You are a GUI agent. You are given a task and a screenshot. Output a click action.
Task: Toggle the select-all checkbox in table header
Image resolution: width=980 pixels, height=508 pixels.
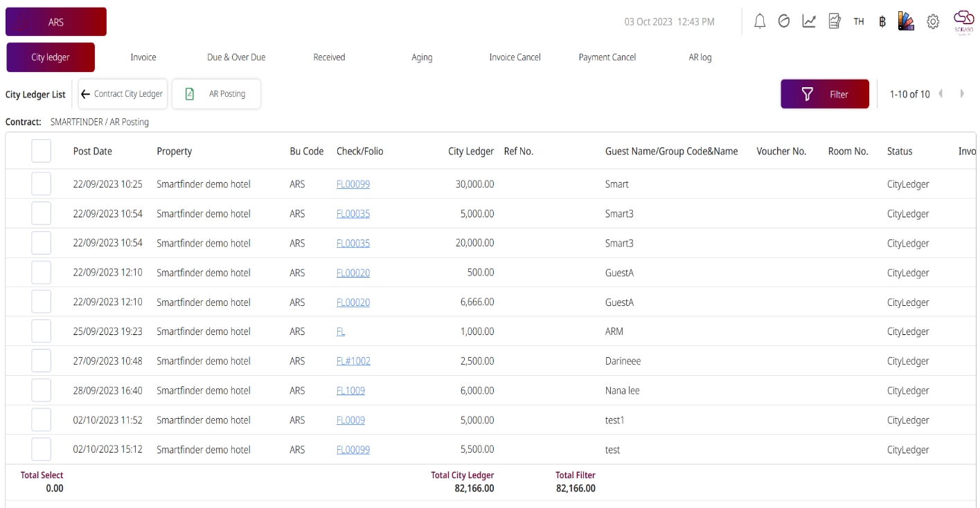coord(42,151)
